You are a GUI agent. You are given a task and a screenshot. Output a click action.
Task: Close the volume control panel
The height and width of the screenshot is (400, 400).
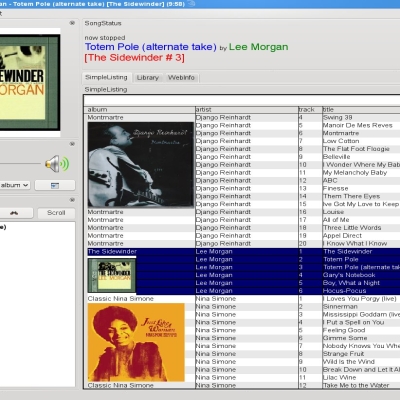coord(72,144)
